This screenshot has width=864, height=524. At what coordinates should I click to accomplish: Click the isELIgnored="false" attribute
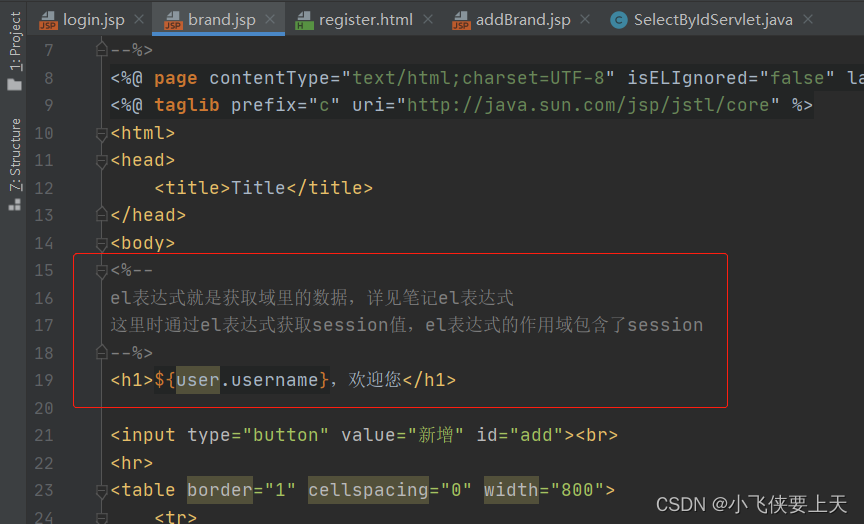point(731,78)
